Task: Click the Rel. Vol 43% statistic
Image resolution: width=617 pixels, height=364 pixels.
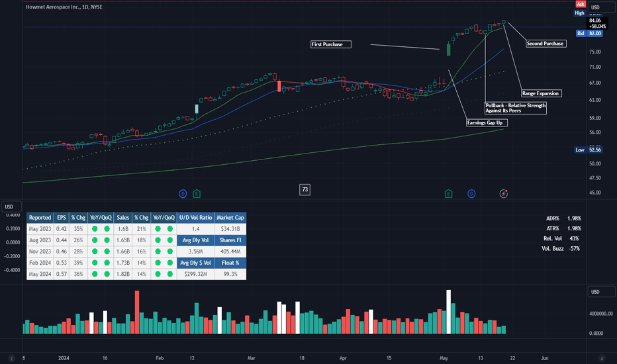Action: coord(561,238)
